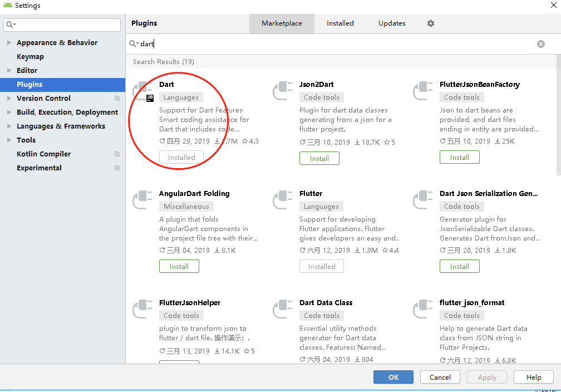The image size is (561, 392).
Task: Switch to the Marketplace tab
Action: (x=282, y=23)
